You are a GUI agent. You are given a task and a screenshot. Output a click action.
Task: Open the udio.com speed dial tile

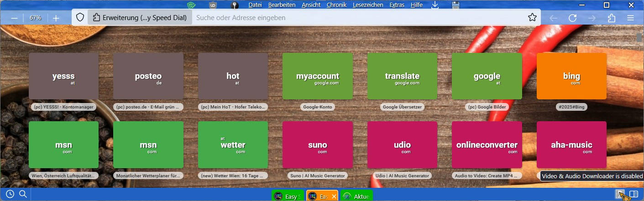click(x=402, y=144)
